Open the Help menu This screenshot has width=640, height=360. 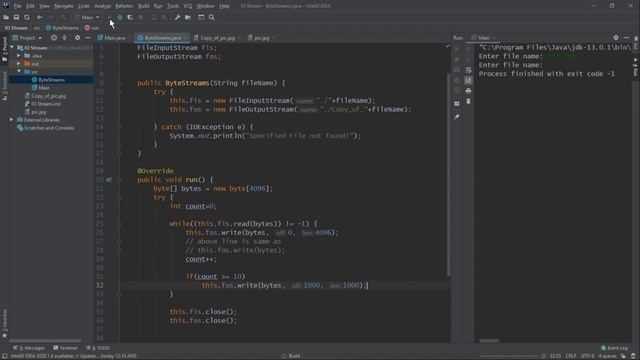[224, 6]
